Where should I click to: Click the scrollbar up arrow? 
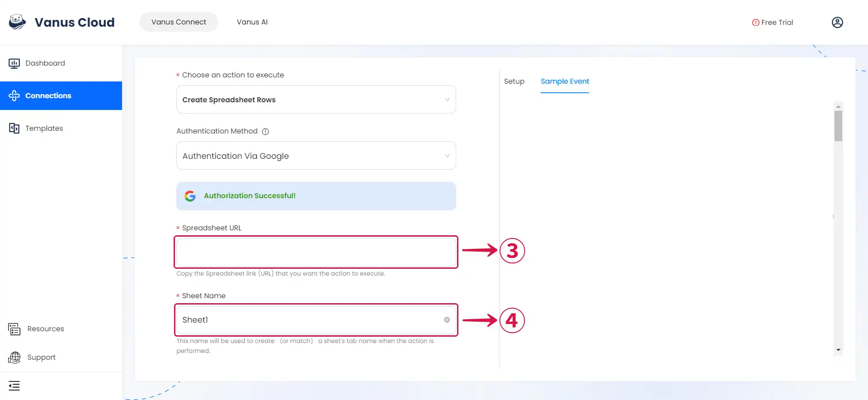[838, 107]
